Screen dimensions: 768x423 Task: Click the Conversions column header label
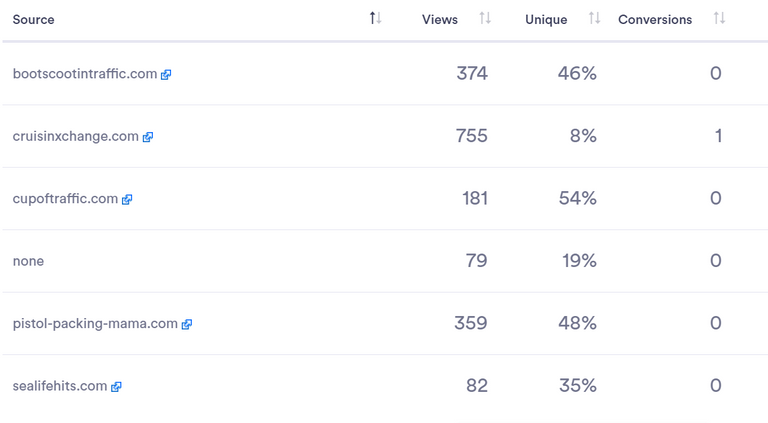click(x=655, y=20)
